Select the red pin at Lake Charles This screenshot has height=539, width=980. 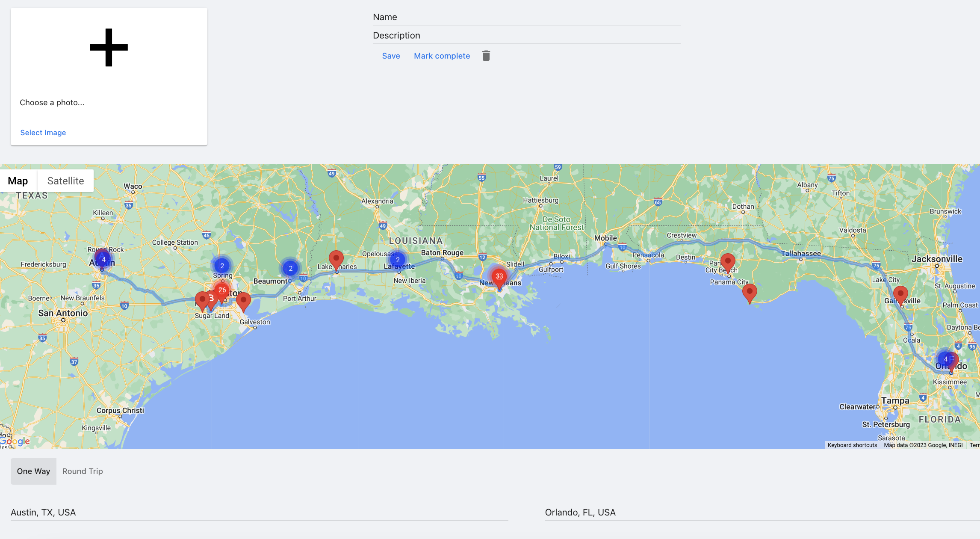tap(337, 261)
